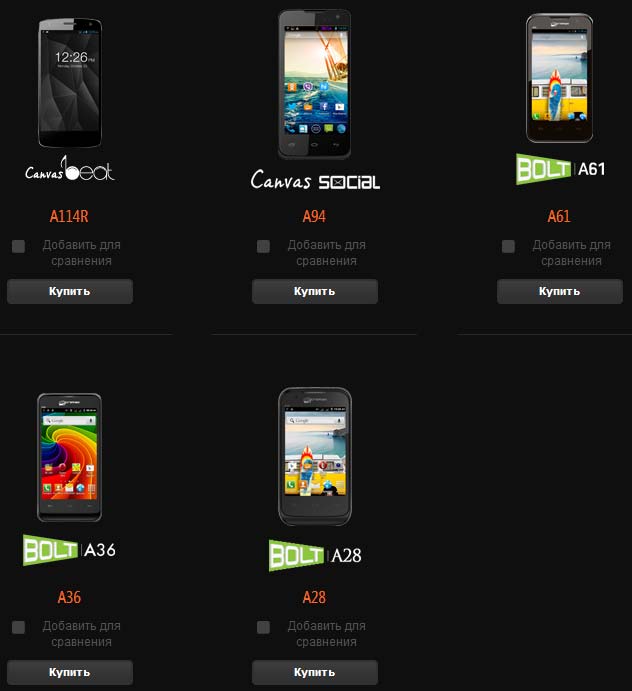Screen dimensions: 632x691
Task: Click the Bolt A36 logo
Action: click(x=69, y=550)
